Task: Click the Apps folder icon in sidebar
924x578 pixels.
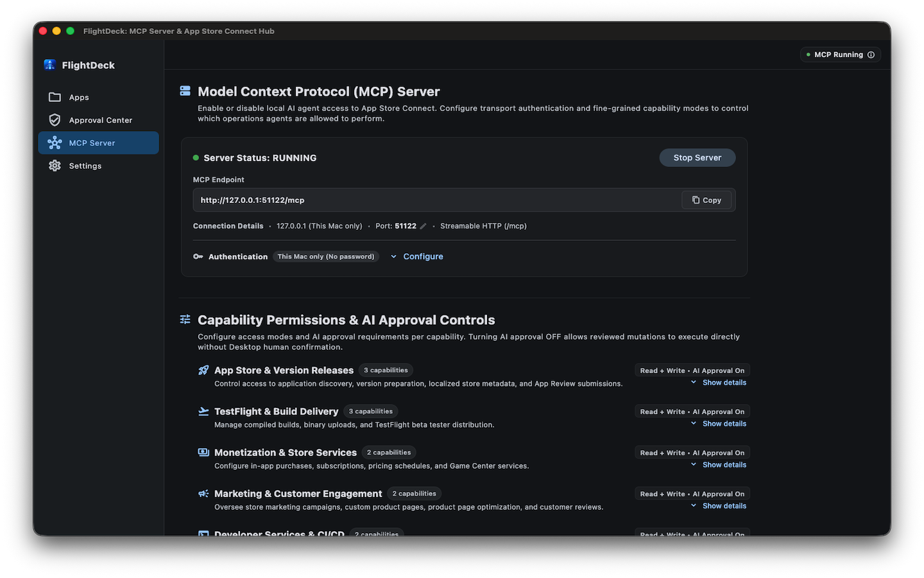Action: [x=55, y=97]
